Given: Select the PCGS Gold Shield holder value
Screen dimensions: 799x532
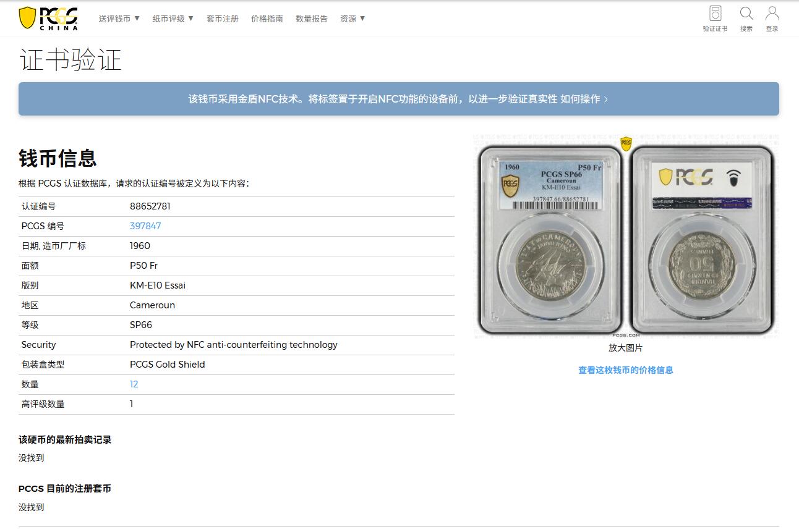Looking at the screenshot, I should [x=167, y=365].
